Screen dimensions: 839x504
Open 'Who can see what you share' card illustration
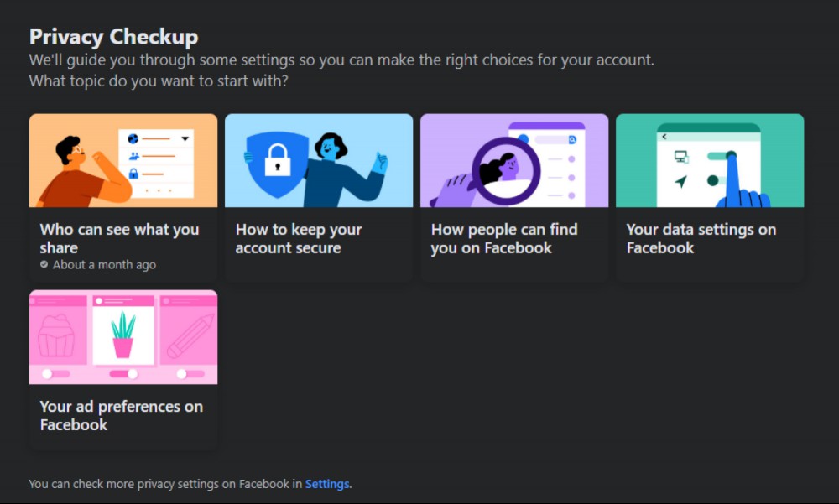[123, 160]
